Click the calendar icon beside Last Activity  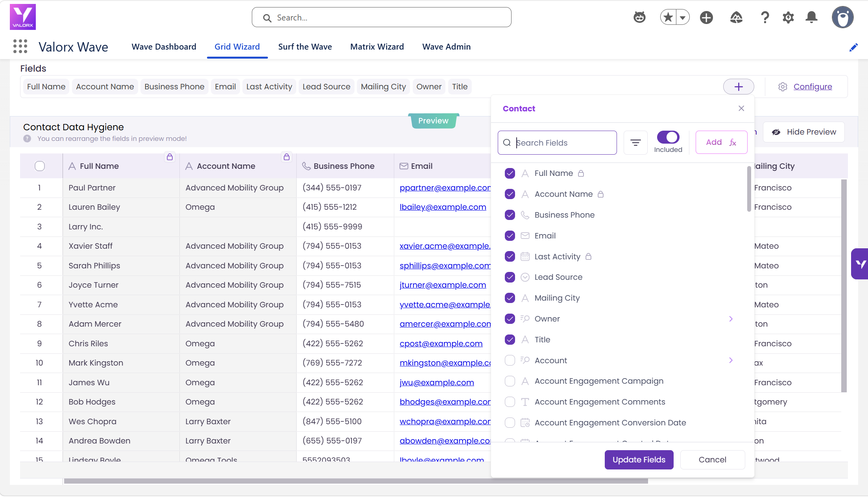coord(525,257)
